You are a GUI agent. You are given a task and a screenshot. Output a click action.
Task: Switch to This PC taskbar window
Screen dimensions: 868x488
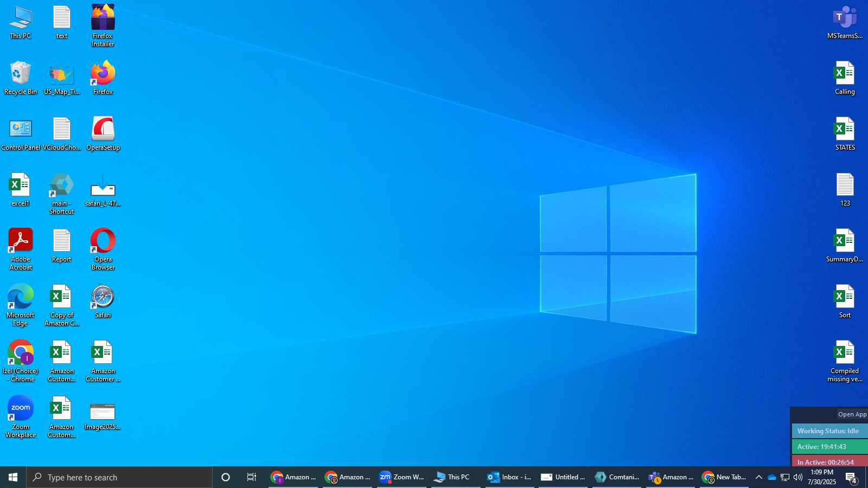tap(456, 477)
